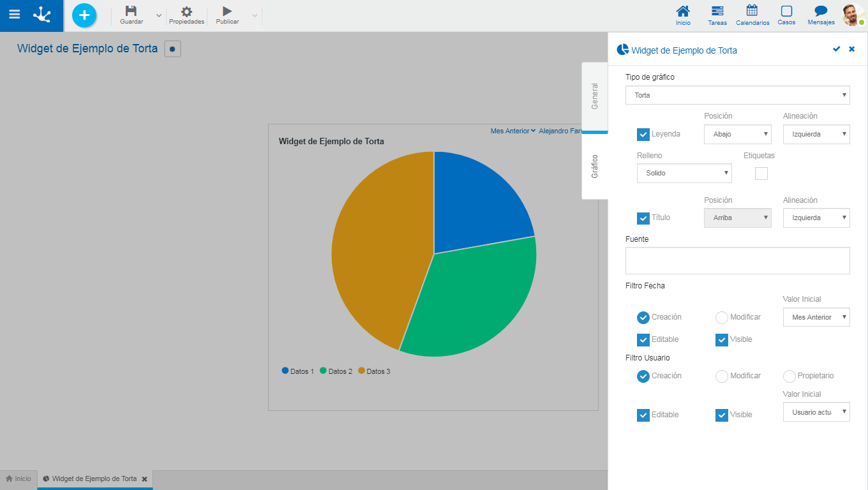This screenshot has height=490, width=868.
Task: Select Modificar radio under Filtro Usuario
Action: click(722, 376)
